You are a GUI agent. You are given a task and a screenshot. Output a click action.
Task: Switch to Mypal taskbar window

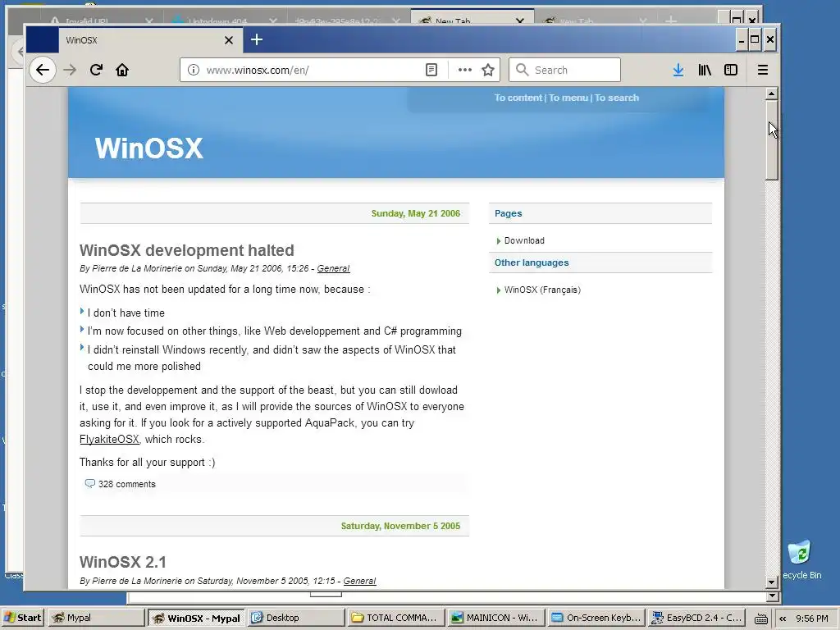[97, 618]
